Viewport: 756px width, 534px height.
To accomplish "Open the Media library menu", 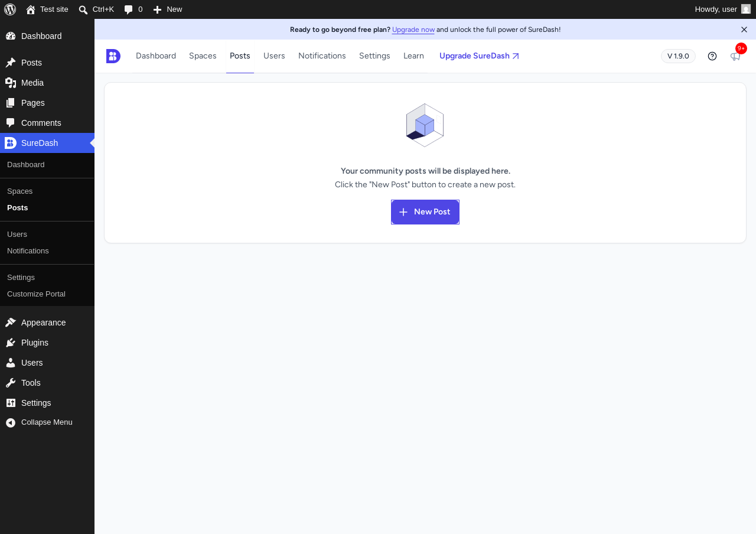I will click(47, 83).
